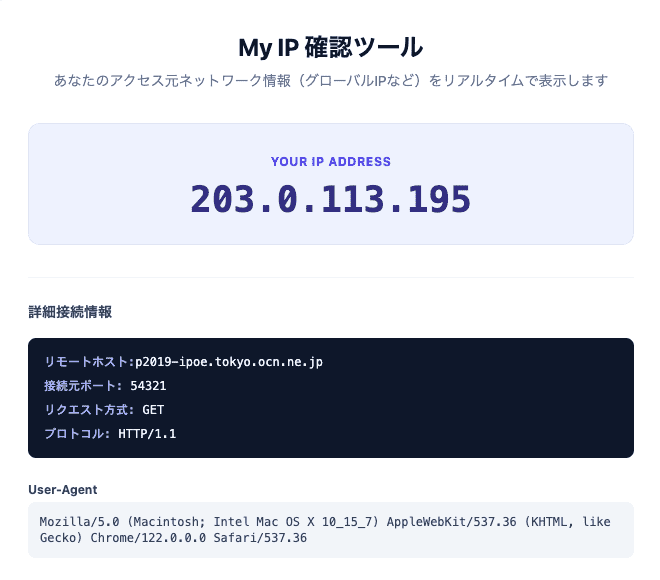This screenshot has height=580, width=660.
Task: Click the subtitle starting with 'あなたのアクセス元'
Action: coord(330,80)
